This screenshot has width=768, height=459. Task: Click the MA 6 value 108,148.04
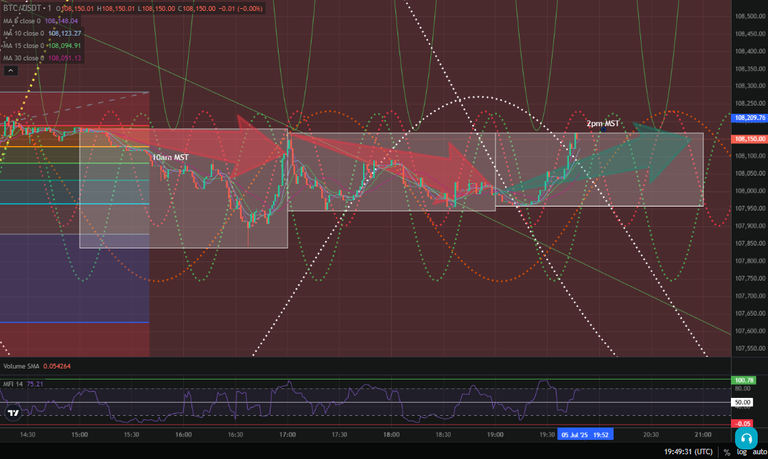(x=61, y=21)
